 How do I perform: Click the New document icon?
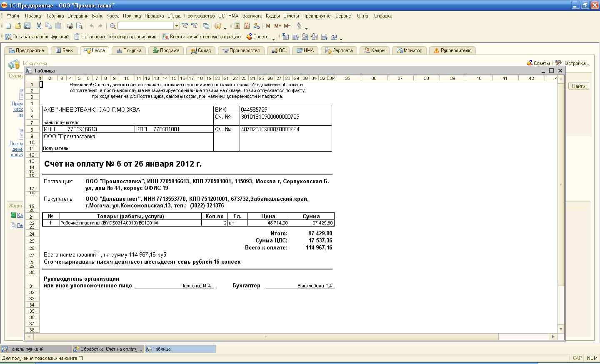click(x=8, y=26)
